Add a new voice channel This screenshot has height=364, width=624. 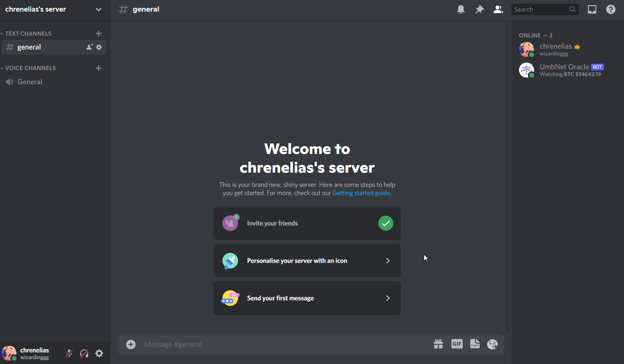click(x=99, y=68)
